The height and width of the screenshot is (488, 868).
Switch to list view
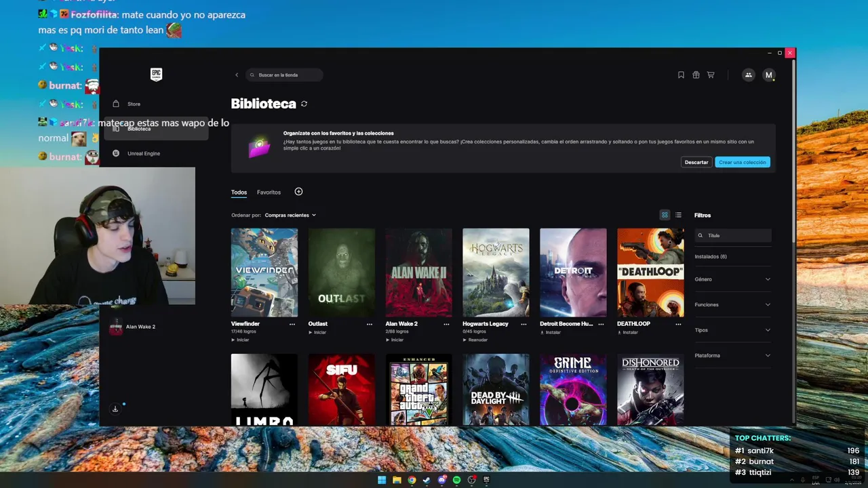[x=678, y=216]
